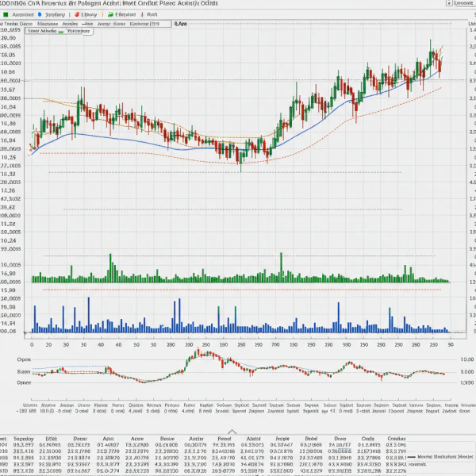Click the chart legend box's first label

click(x=42, y=31)
